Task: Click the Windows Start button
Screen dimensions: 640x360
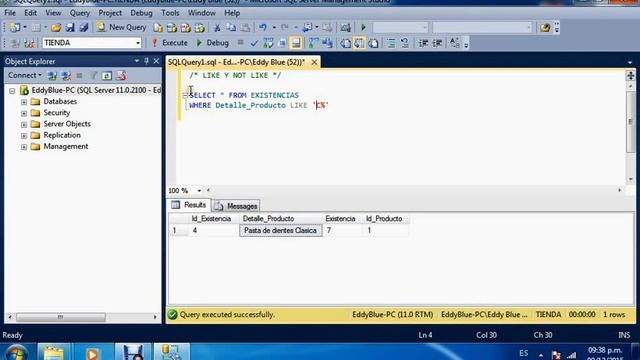Action: tap(16, 353)
